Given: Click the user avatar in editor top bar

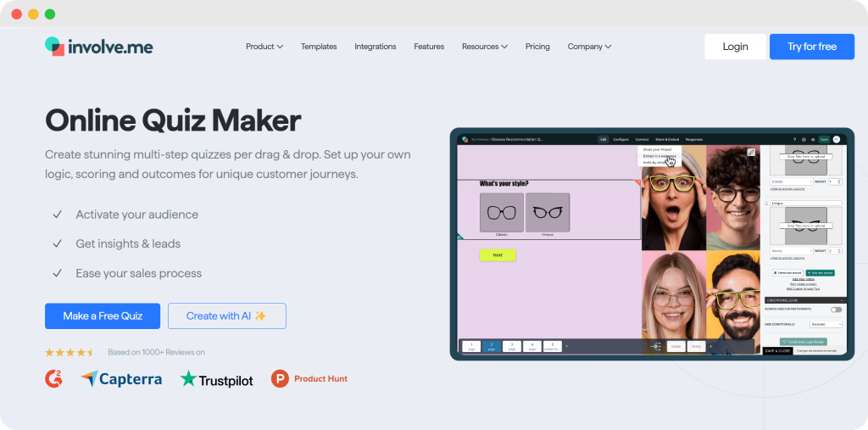Looking at the screenshot, I should point(837,139).
